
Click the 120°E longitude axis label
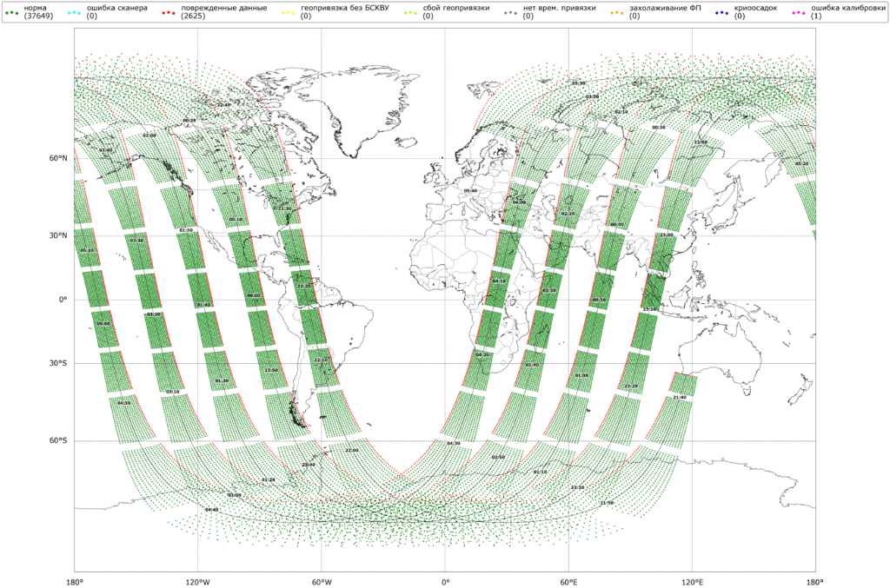[x=692, y=582]
